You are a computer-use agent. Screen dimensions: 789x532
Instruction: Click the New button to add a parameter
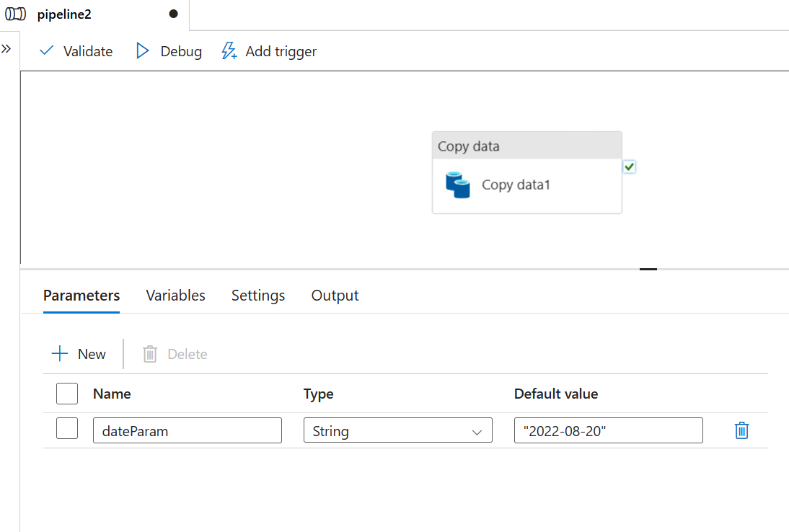tap(79, 353)
